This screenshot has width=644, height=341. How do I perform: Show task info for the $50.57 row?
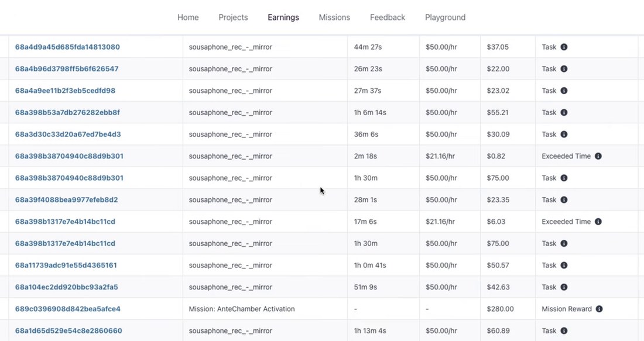click(564, 265)
